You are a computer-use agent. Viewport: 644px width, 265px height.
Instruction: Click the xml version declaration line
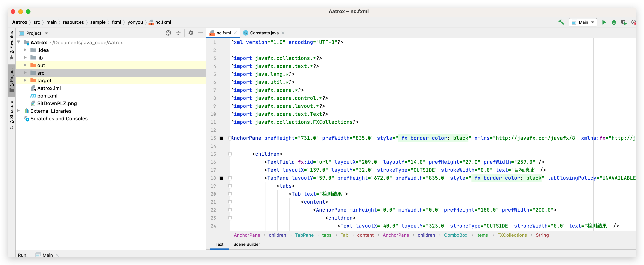[288, 42]
